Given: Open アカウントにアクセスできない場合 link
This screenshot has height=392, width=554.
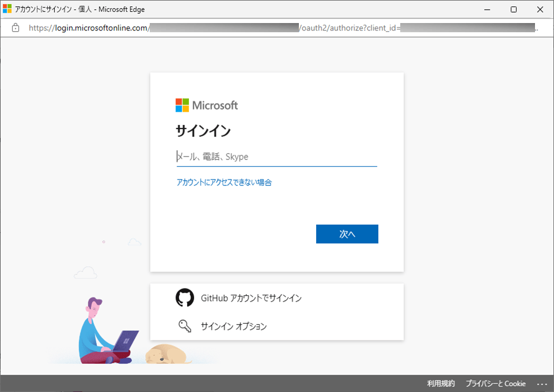Looking at the screenshot, I should 224,182.
